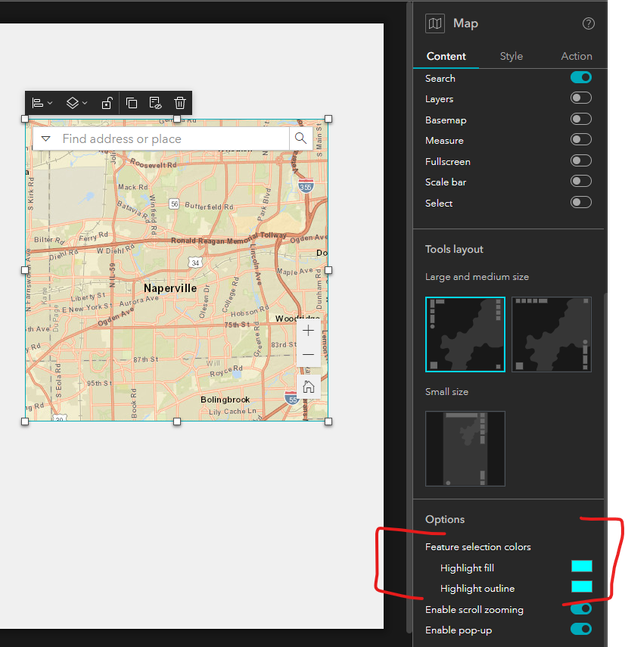Enable the Fullscreen toggle
The image size is (625, 647).
581,161
